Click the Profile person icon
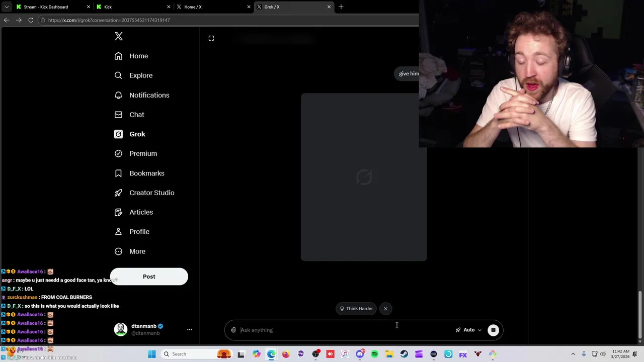Viewport: 644px width, 362px height. coord(118,232)
